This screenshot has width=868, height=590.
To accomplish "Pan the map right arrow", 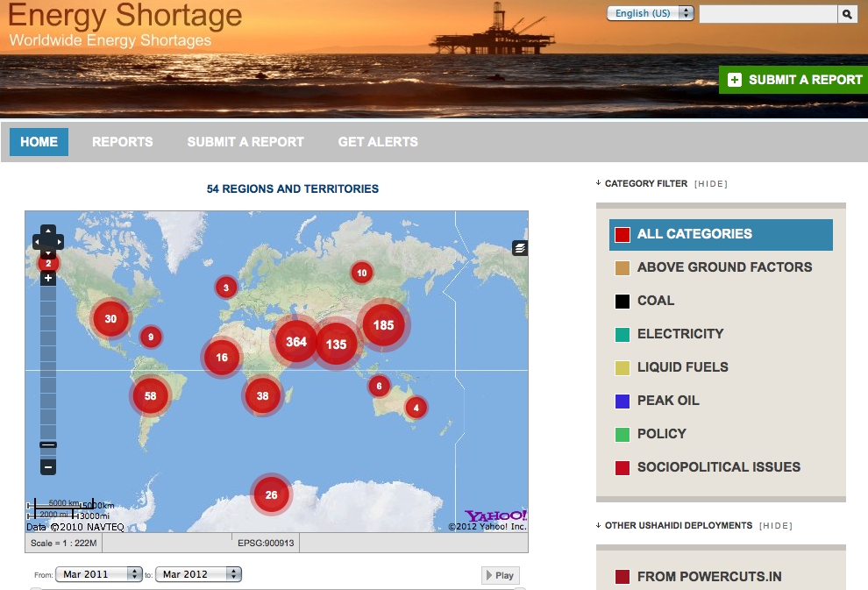I will tap(59, 242).
